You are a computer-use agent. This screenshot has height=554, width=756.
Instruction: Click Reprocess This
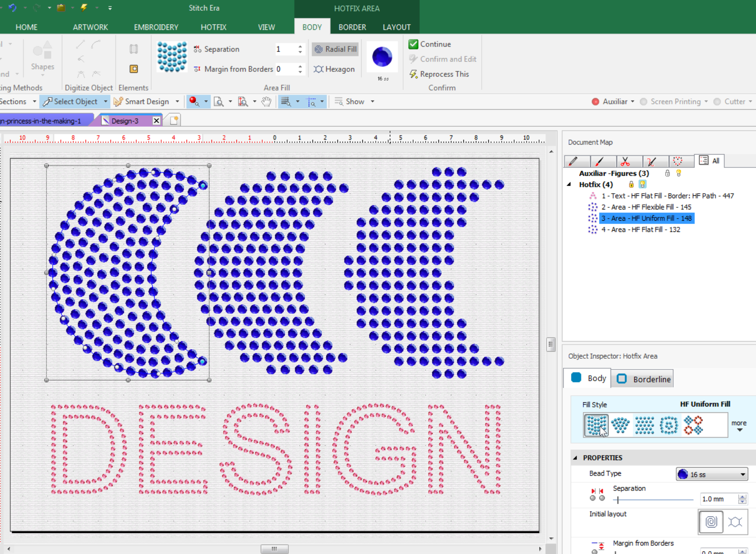coord(439,74)
